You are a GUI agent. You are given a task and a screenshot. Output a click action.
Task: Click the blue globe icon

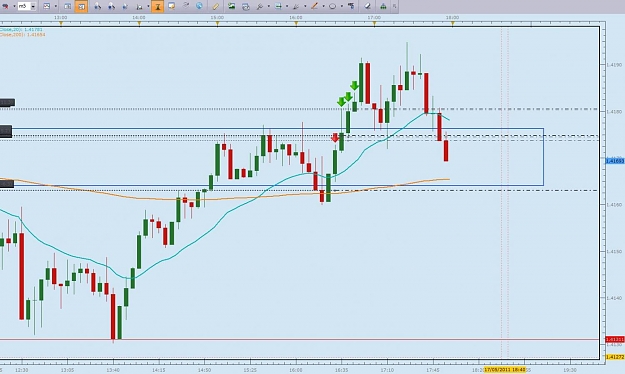coord(199,6)
